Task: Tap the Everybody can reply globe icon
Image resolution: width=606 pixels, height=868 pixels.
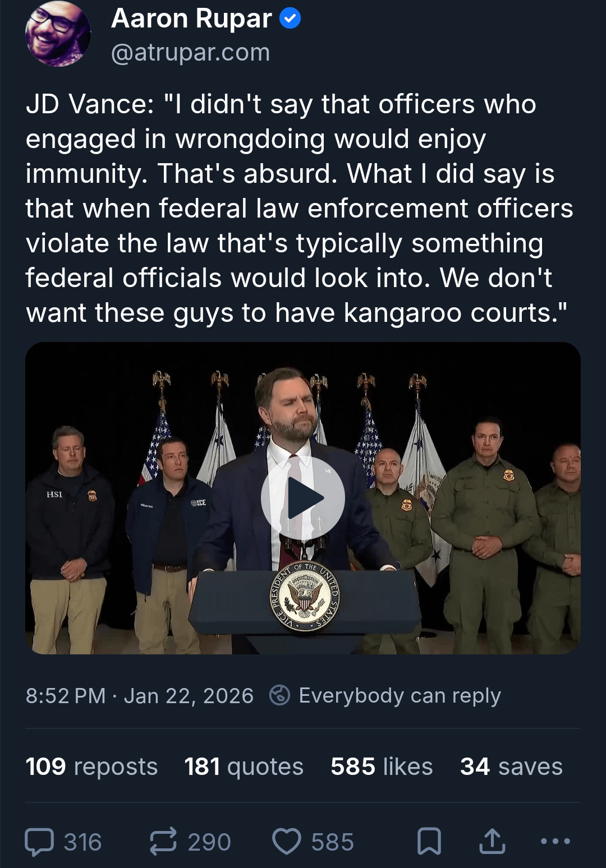Action: pyautogui.click(x=279, y=695)
